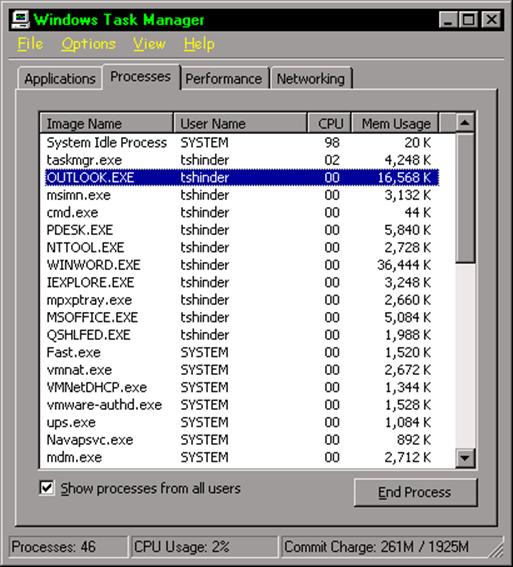Sort by the CPU column header
This screenshot has width=513, height=567.
coord(330,123)
